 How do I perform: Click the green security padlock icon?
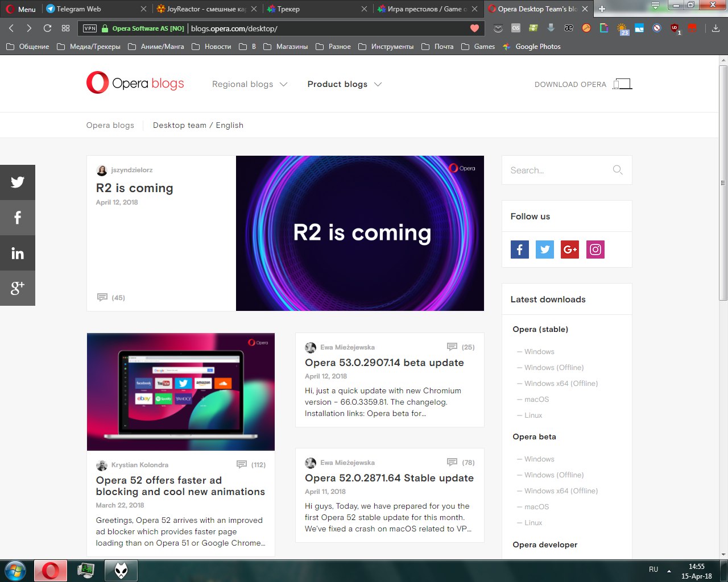[x=105, y=28]
